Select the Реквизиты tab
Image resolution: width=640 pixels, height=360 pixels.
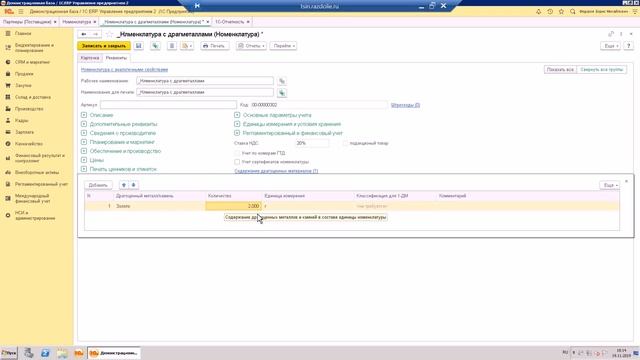pos(116,58)
